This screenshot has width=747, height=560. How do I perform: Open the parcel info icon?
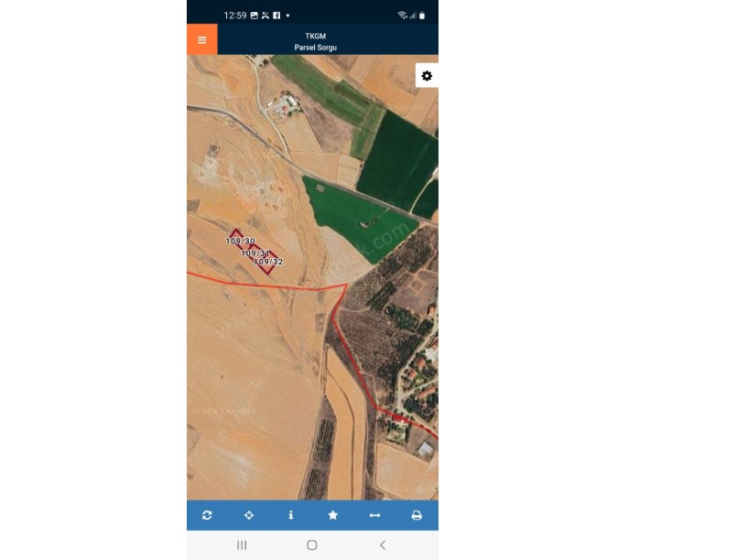(290, 515)
